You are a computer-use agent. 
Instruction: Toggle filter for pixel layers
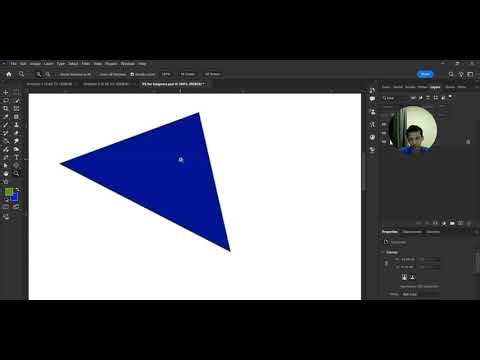(x=413, y=98)
